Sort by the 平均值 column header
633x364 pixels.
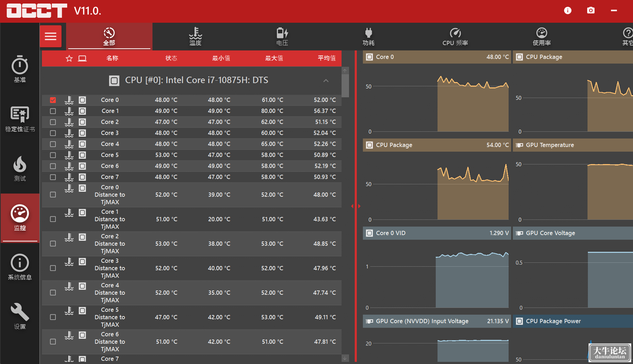[327, 58]
